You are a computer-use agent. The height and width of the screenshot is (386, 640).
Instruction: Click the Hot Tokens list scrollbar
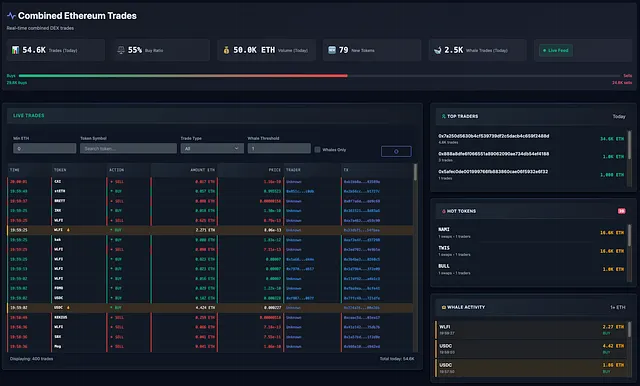[629, 252]
